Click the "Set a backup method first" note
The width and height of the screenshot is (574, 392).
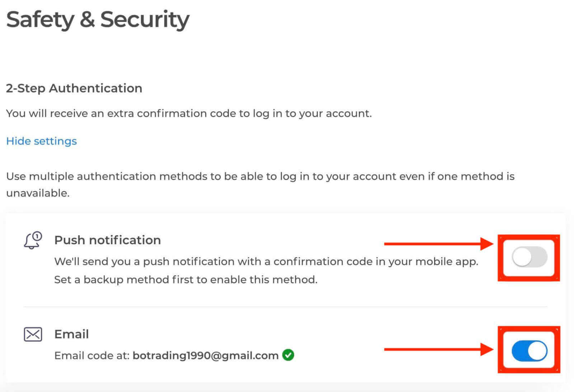(185, 279)
